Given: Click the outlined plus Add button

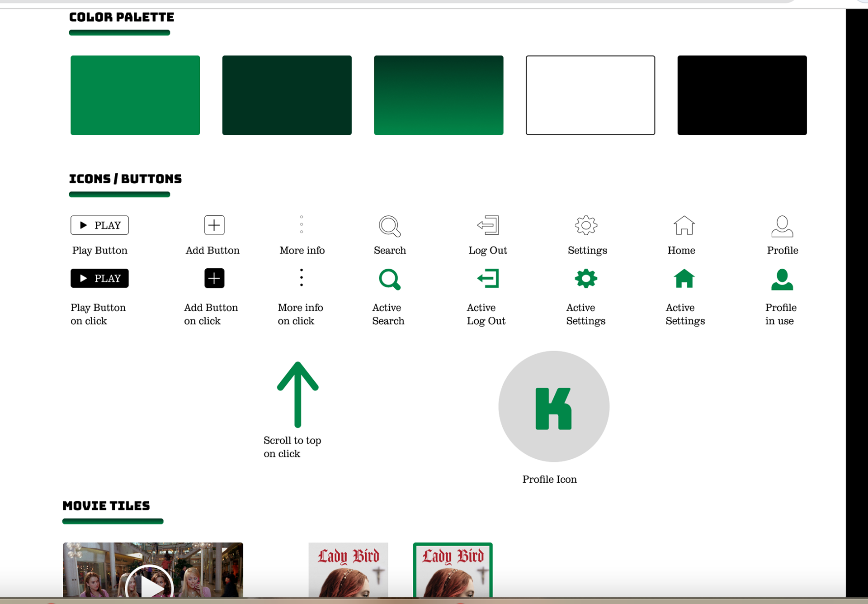Looking at the screenshot, I should (x=214, y=225).
